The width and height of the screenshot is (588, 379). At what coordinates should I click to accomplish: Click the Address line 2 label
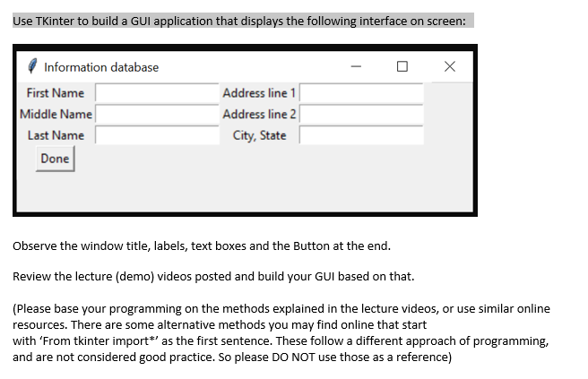[x=259, y=114]
